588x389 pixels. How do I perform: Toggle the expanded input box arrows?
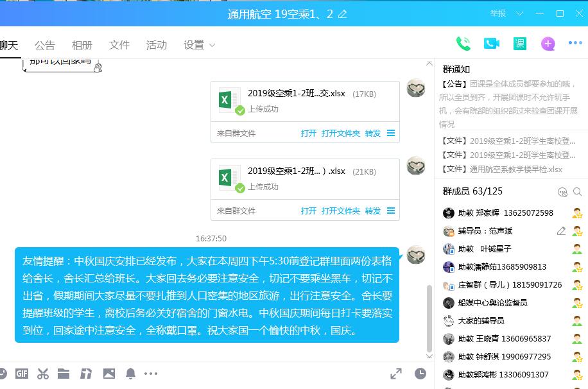click(396, 374)
